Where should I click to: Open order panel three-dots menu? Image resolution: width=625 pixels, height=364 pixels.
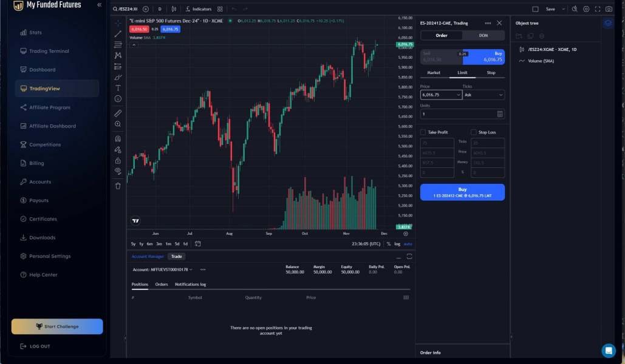click(x=488, y=23)
